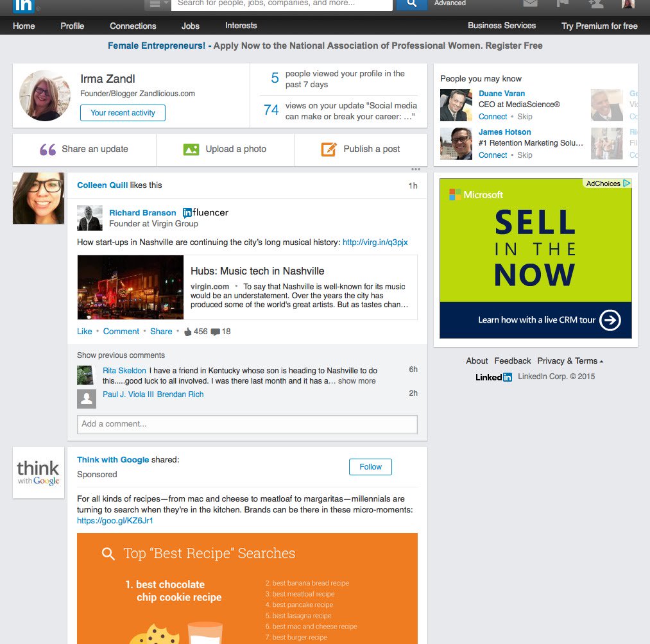Click the Publish a post text
This screenshot has width=650, height=644.
[x=372, y=149]
